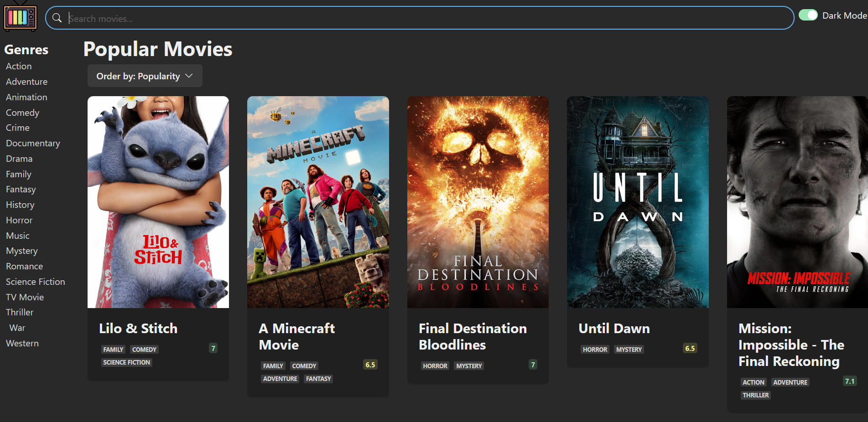868x422 pixels.
Task: Choose the Romance genre
Action: point(24,266)
